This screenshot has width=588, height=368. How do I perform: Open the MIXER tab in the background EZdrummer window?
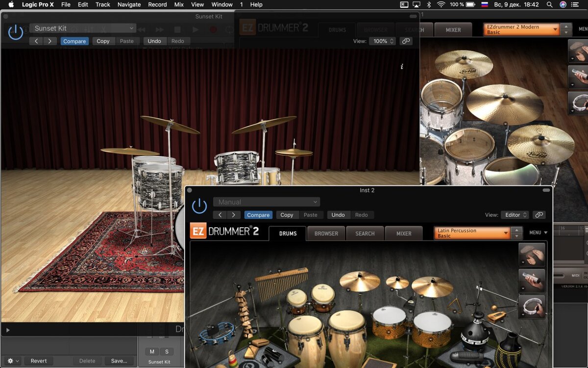[453, 30]
